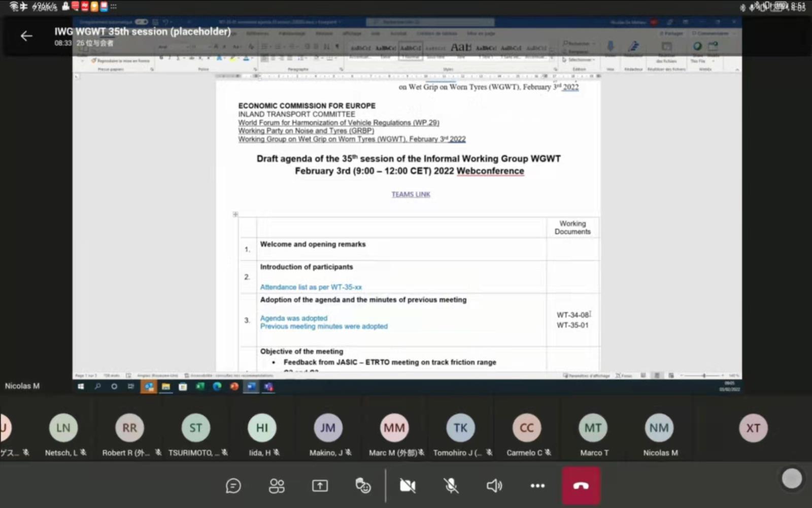Select Nicolas M participant avatar

tap(659, 428)
